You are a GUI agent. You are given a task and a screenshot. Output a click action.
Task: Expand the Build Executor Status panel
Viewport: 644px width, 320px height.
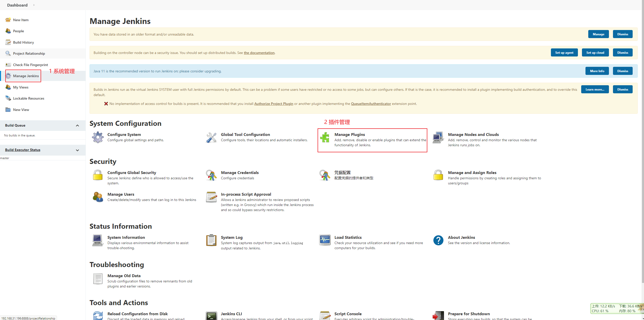coord(77,150)
